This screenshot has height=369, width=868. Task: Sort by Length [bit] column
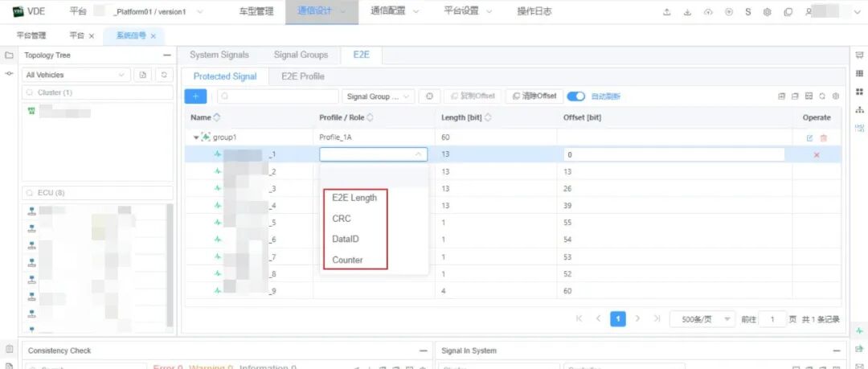coord(489,117)
